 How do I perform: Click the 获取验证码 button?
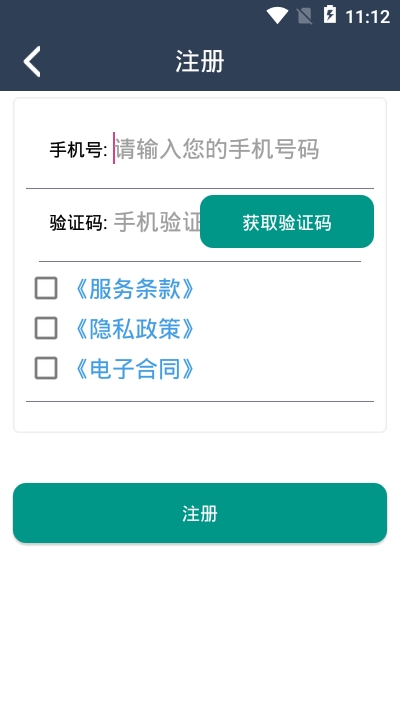click(287, 222)
